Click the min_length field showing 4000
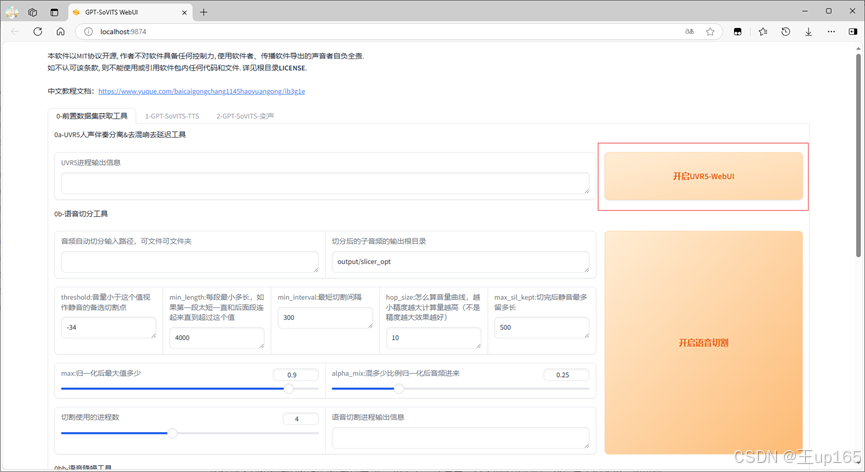The height and width of the screenshot is (472, 865). [x=217, y=337]
